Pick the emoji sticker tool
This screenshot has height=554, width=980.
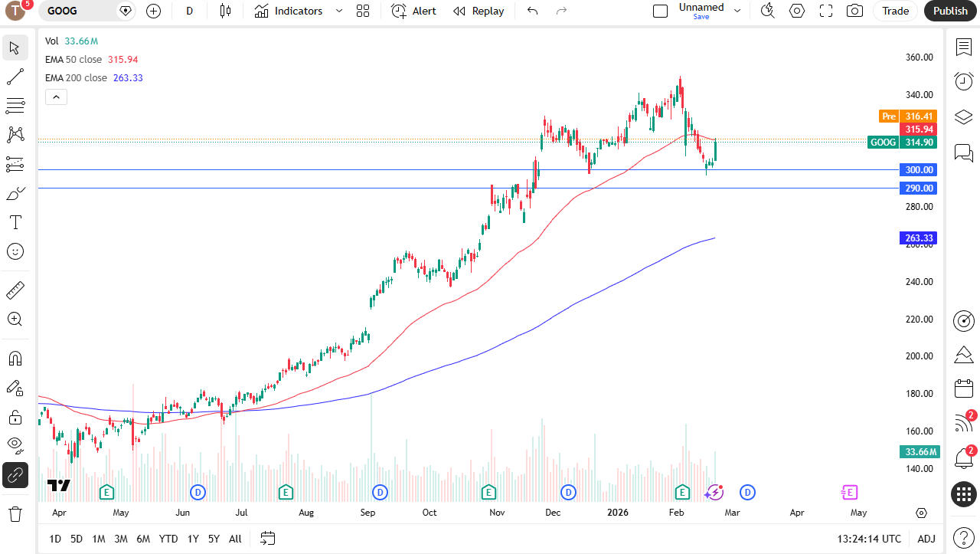tap(15, 251)
